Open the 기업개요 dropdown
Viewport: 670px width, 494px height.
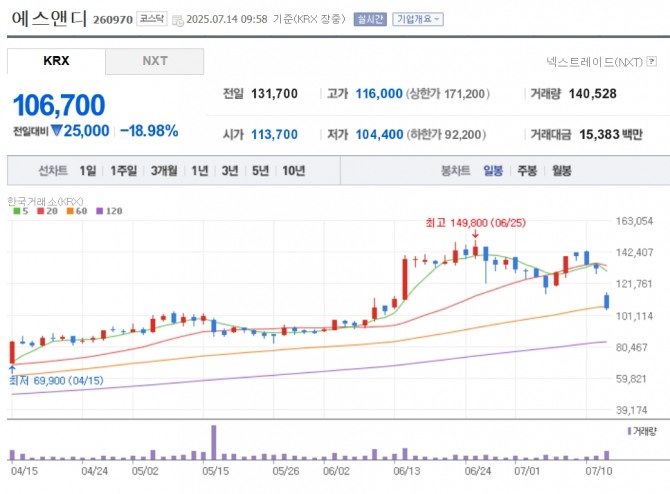tap(418, 19)
